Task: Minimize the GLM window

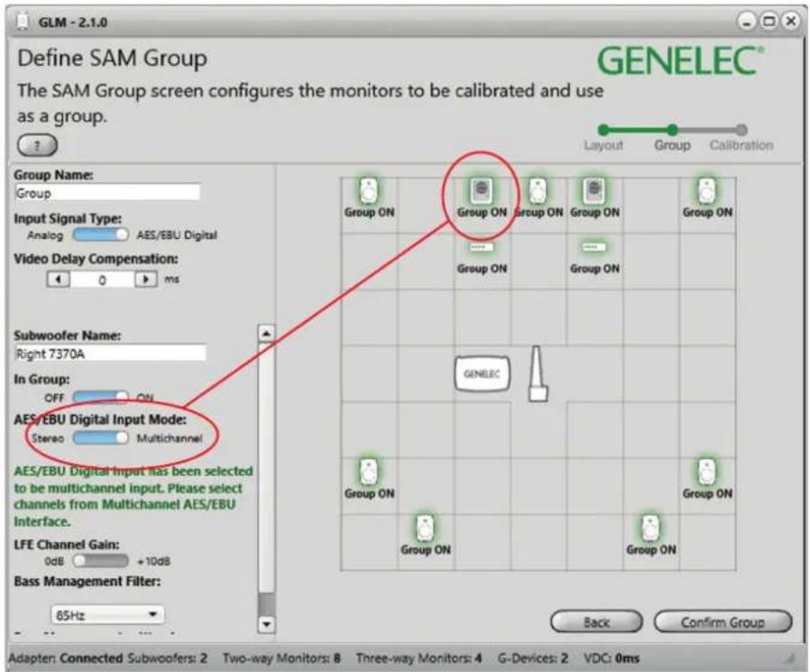Action: click(x=747, y=22)
